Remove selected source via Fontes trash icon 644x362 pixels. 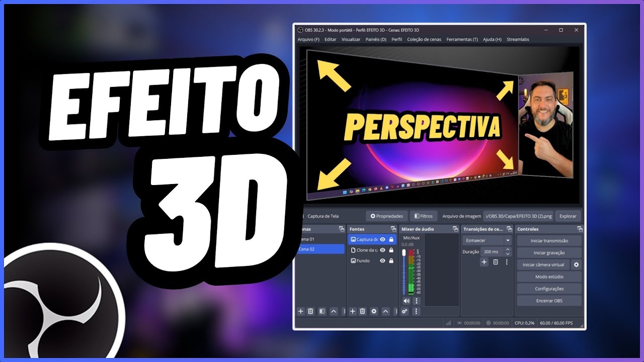[362, 311]
